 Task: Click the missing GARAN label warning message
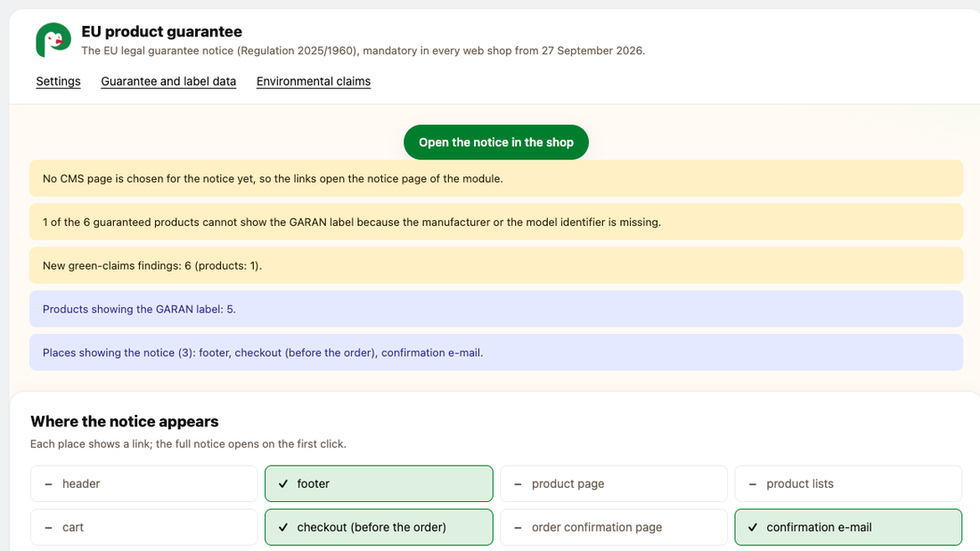point(496,222)
